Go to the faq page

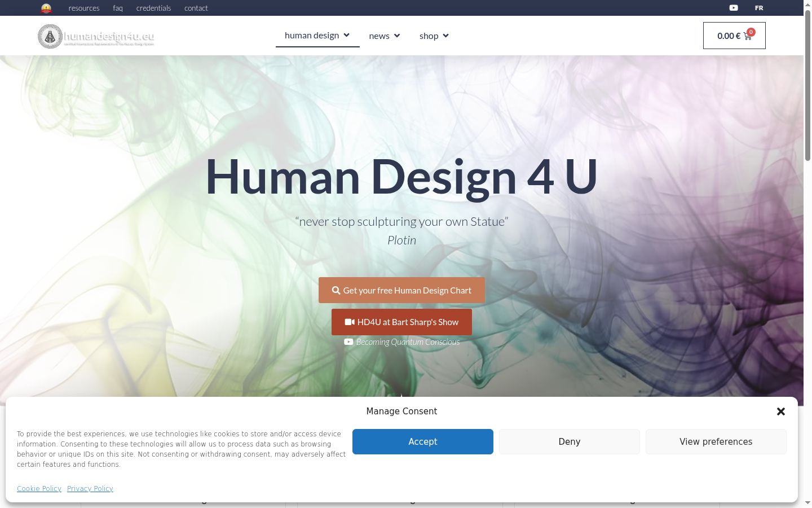[x=118, y=8]
